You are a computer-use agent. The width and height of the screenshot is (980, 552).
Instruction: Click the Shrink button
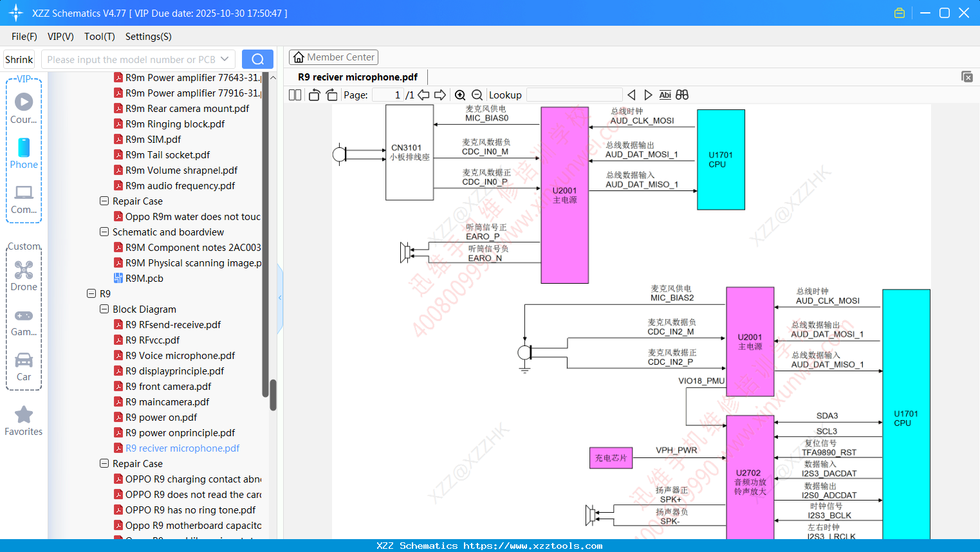(19, 59)
